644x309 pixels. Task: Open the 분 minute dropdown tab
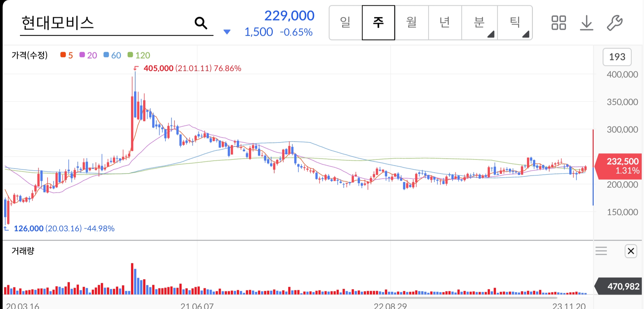pos(479,23)
